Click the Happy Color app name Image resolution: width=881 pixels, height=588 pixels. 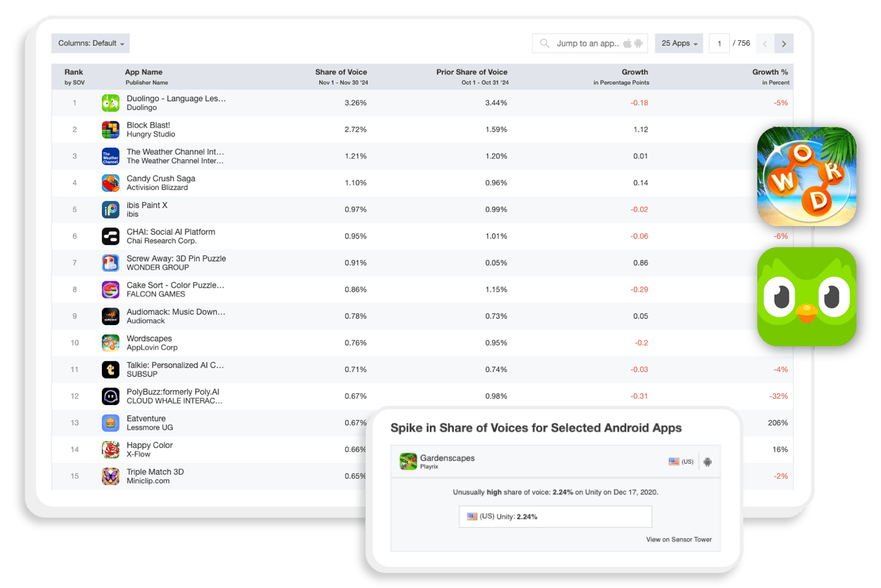tap(150, 445)
